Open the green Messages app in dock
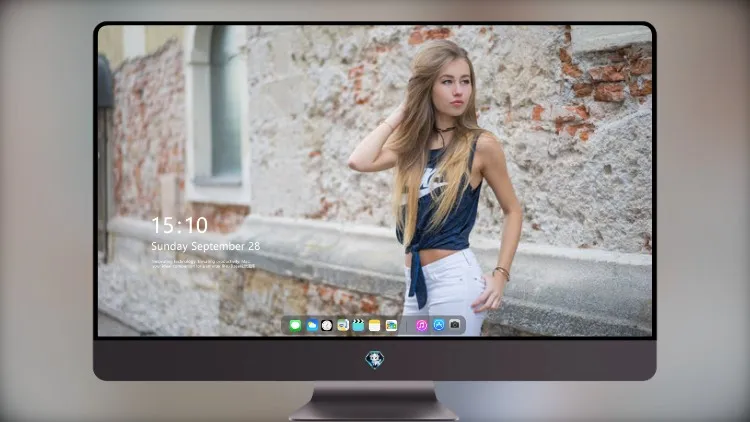 [x=296, y=326]
